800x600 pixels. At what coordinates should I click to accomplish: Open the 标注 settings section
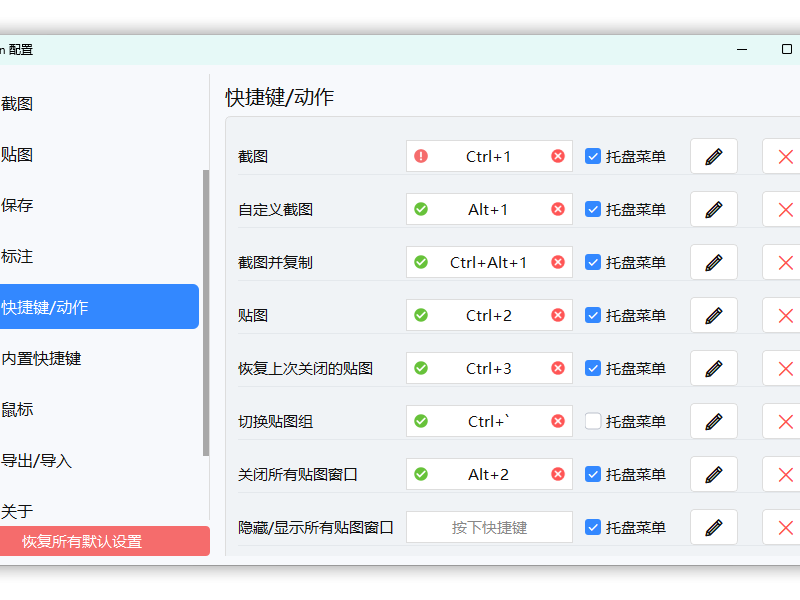point(99,256)
